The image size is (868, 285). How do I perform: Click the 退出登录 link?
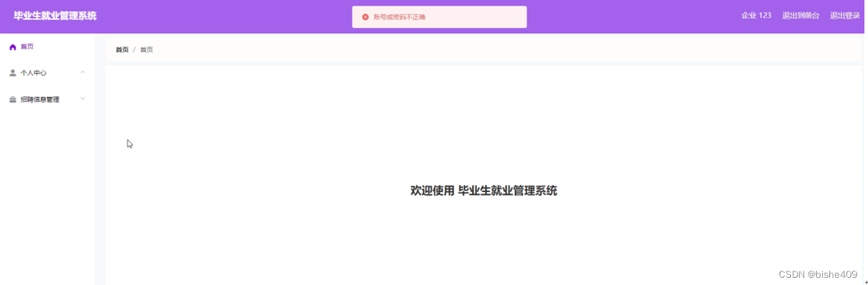pyautogui.click(x=845, y=15)
